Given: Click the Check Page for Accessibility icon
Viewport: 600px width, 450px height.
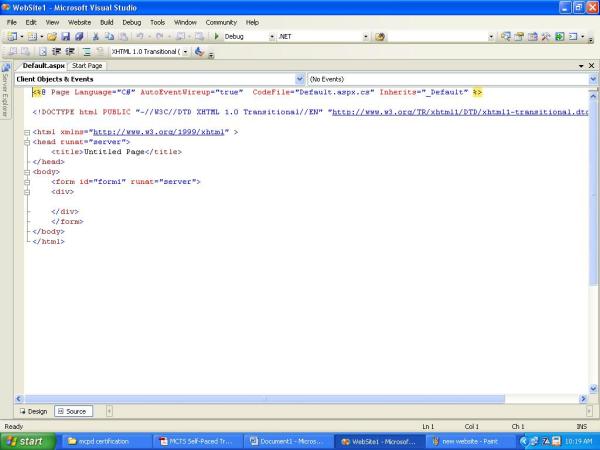Looking at the screenshot, I should 199,51.
